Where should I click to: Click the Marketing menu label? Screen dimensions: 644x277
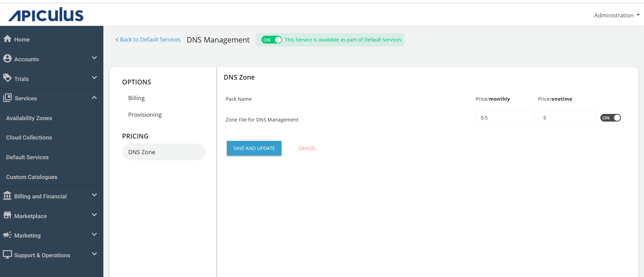tap(28, 235)
